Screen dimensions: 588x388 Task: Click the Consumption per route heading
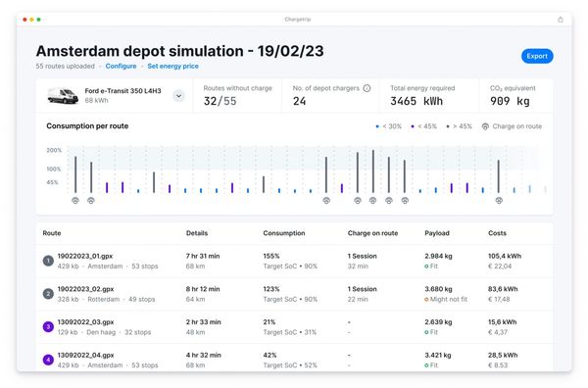(x=87, y=126)
